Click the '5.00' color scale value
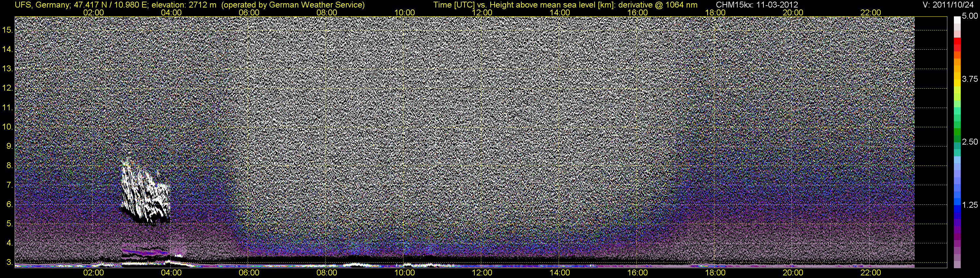The image size is (980, 278). tap(970, 16)
